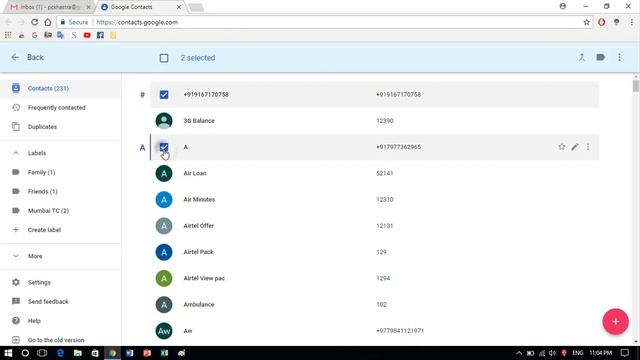Open the Chrome apps grid bookmark
The height and width of the screenshot is (360, 640).
pos(8,36)
